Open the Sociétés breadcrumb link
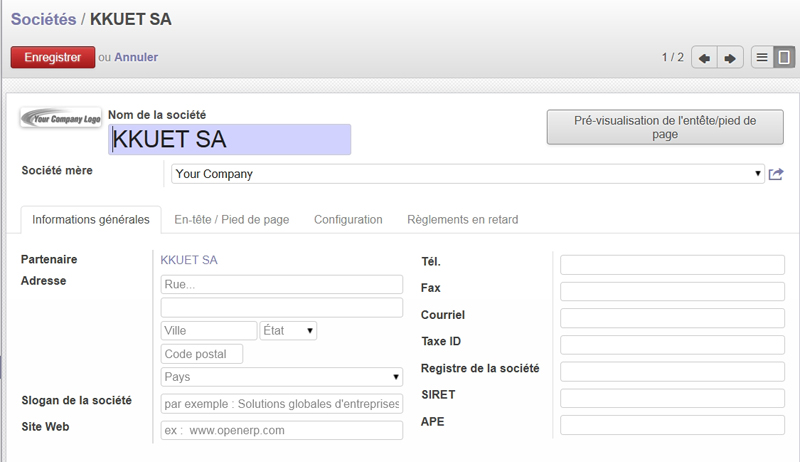 pos(43,19)
